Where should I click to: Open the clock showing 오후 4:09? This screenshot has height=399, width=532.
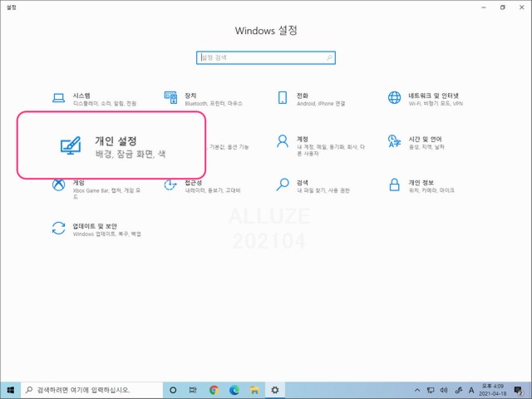pyautogui.click(x=493, y=390)
